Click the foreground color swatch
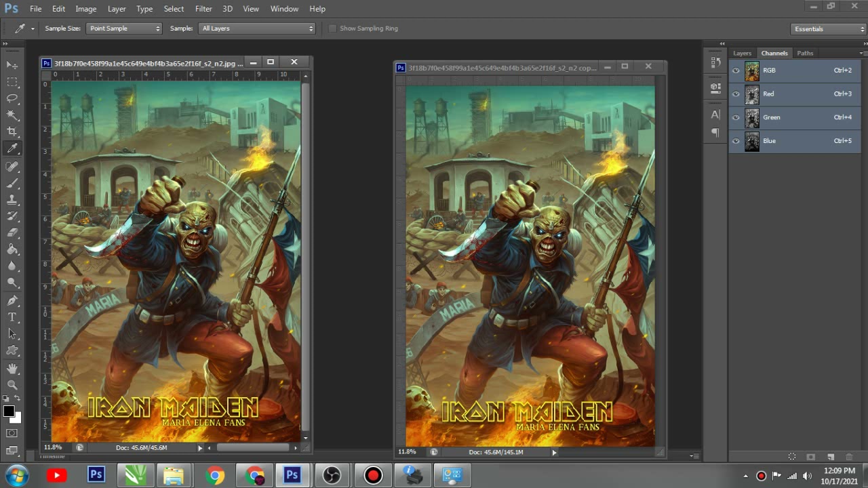Screen dimensions: 868x488 click(x=9, y=411)
